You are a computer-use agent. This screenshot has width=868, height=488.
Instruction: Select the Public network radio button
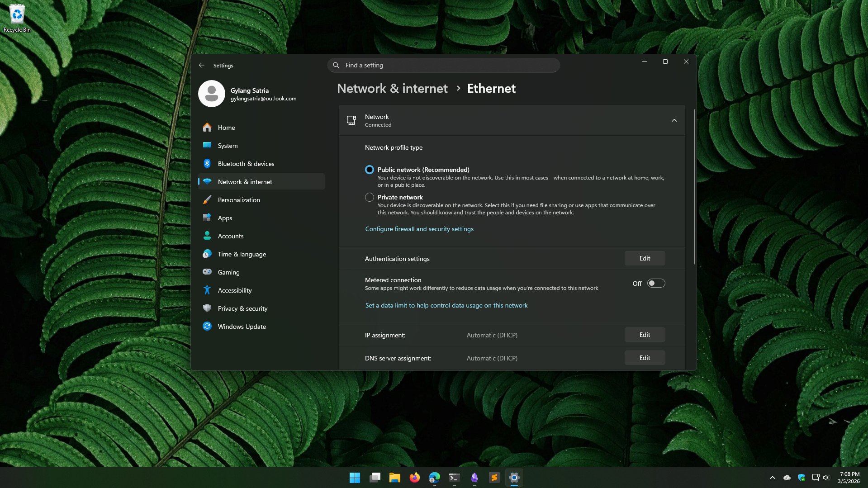[369, 170]
